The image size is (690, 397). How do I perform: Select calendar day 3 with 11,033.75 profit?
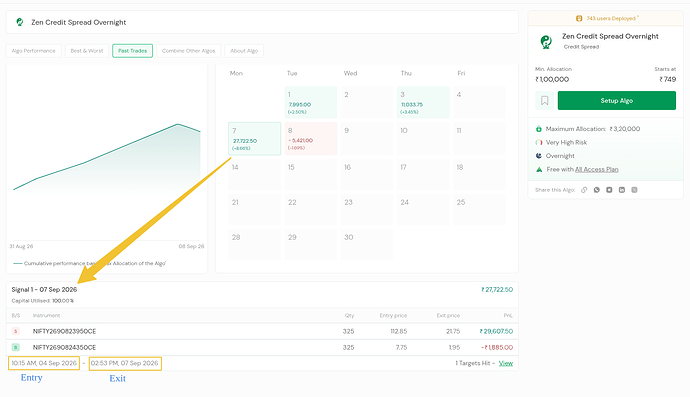(423, 102)
